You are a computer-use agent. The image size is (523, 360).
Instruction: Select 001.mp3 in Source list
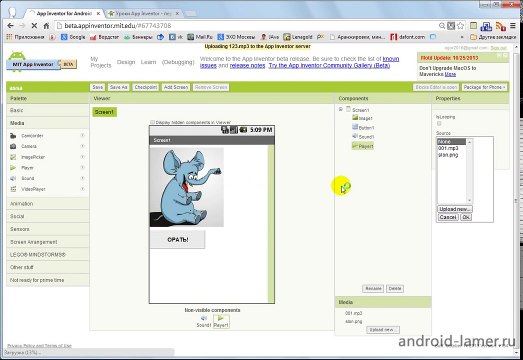click(x=452, y=148)
